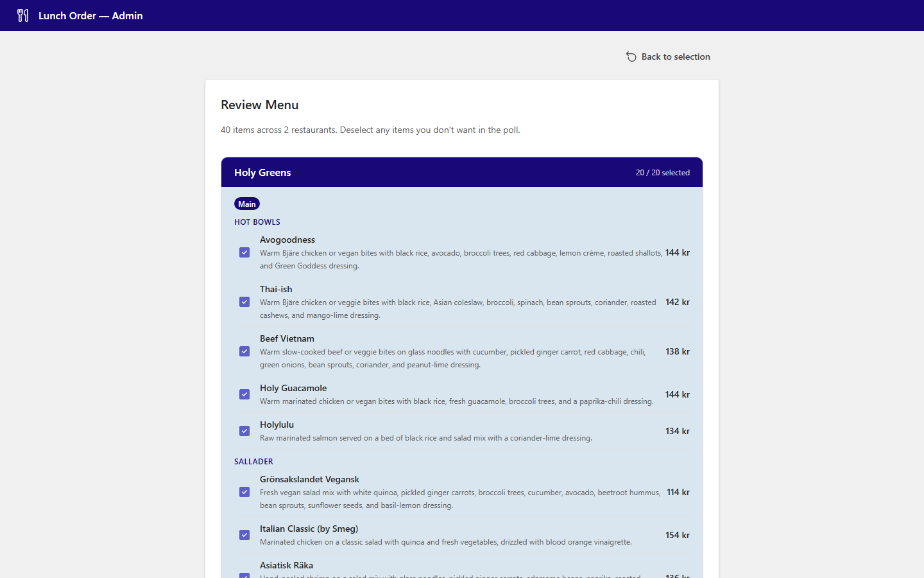Click the Back to selection arrow icon
This screenshot has width=924, height=578.
(x=631, y=57)
